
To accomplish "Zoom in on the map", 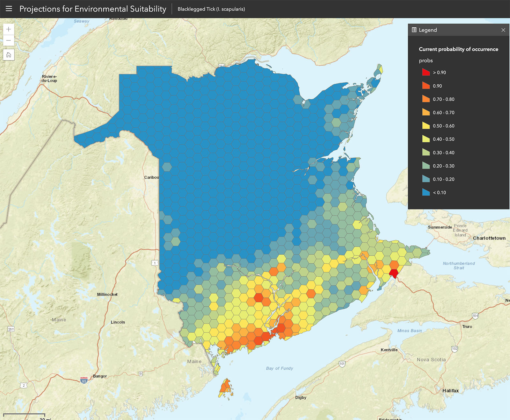I will pos(9,29).
